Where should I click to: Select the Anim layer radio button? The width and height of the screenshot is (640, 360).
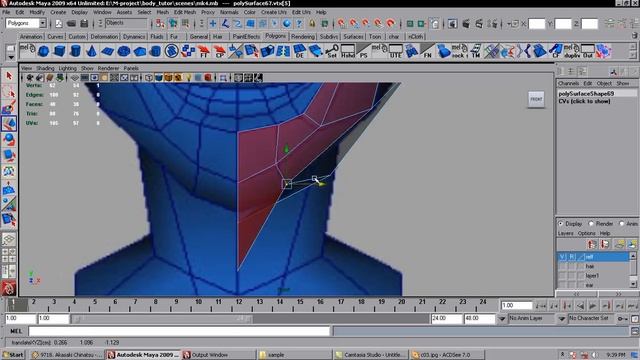click(622, 224)
